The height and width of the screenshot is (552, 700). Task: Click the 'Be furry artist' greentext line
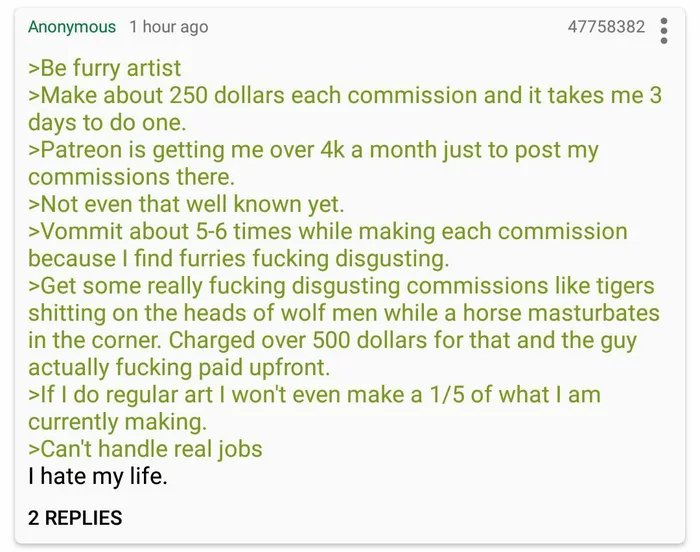click(x=104, y=68)
